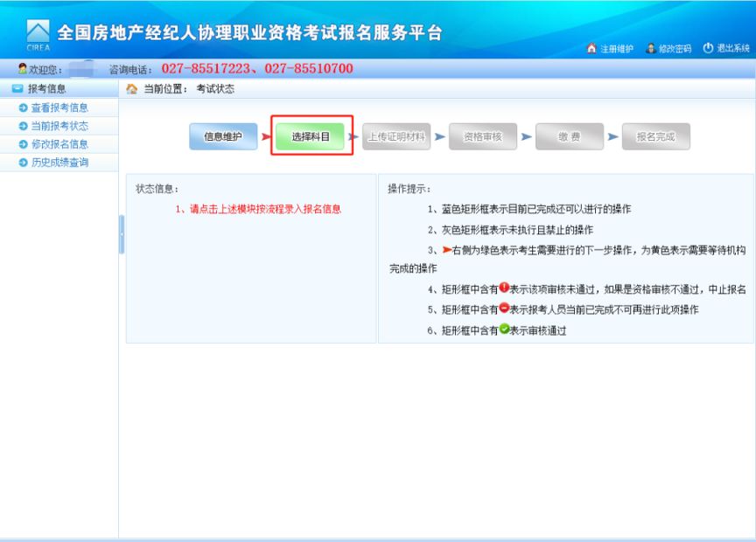The height and width of the screenshot is (542, 756).
Task: Open the 修改密码 link
Action: [x=675, y=49]
